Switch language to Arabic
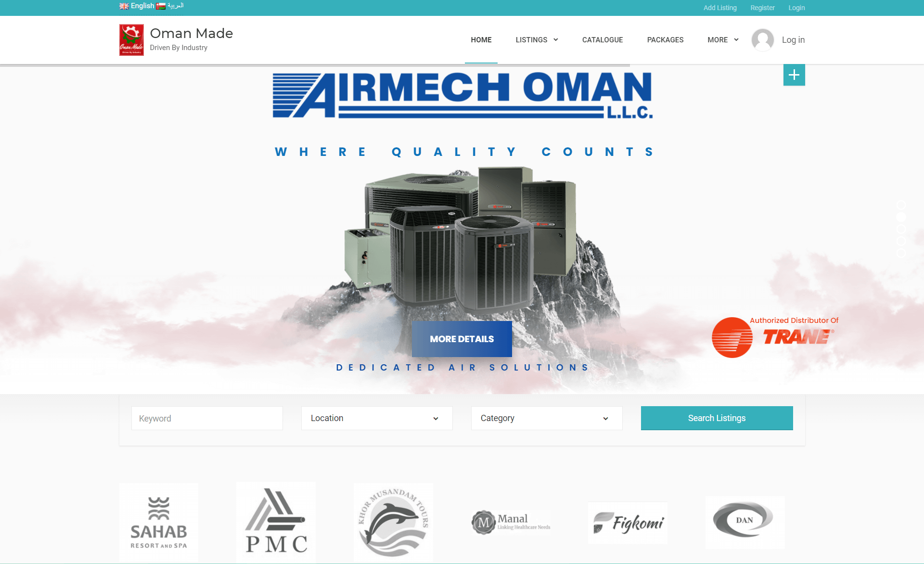Image resolution: width=924 pixels, height=564 pixels. (x=176, y=6)
